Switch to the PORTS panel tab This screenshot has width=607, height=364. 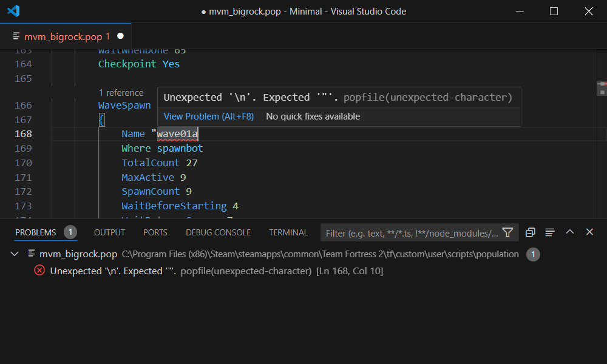155,232
